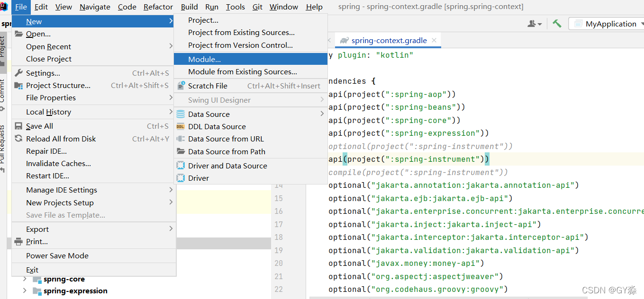
Task: Choose Invalidate Caches...
Action: point(58,163)
